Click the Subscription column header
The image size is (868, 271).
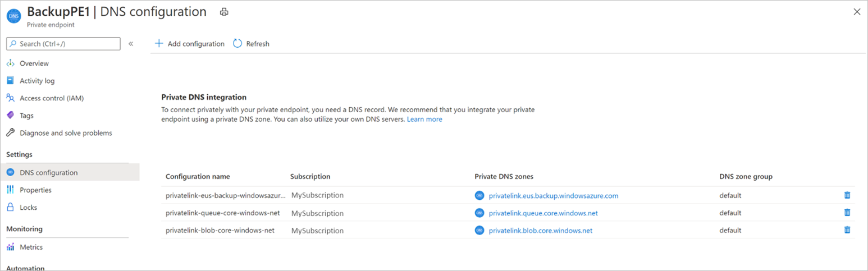[x=310, y=177]
